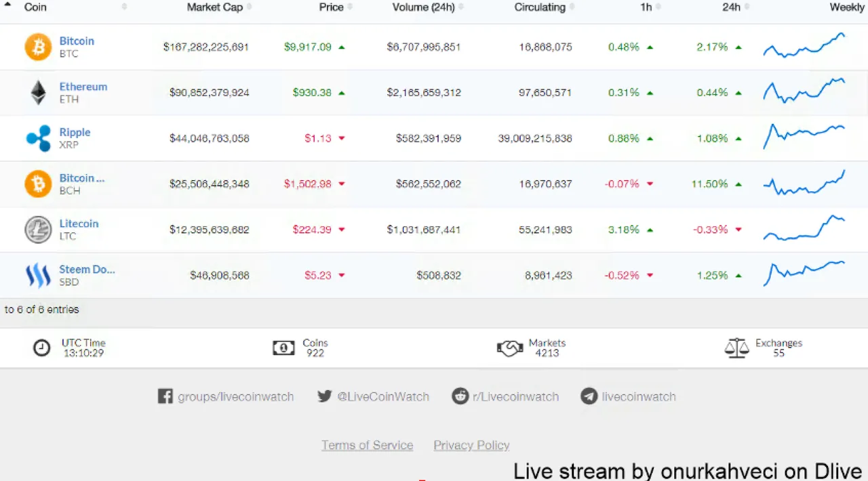868x481 pixels.
Task: Open livecoinwatch Telegram link
Action: point(639,396)
